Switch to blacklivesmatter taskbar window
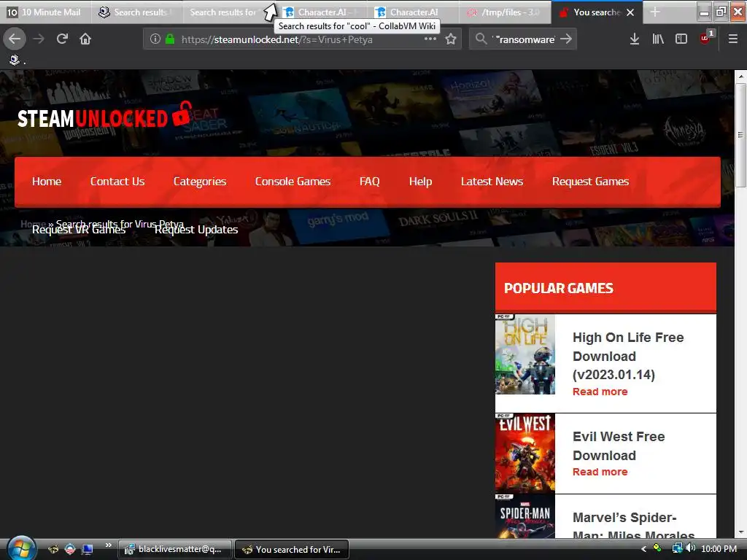This screenshot has height=560, width=747. (175, 549)
